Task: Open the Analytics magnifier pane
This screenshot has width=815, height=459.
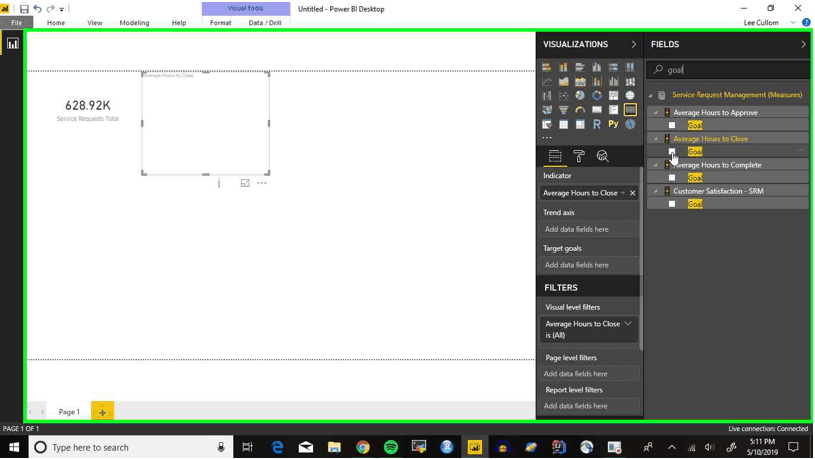Action: (602, 156)
